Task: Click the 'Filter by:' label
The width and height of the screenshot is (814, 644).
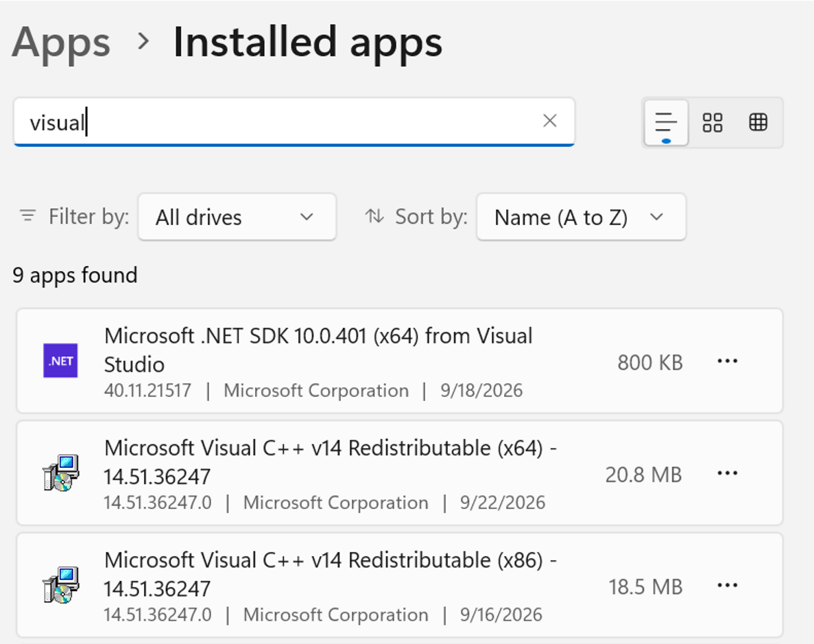Action: coord(88,217)
